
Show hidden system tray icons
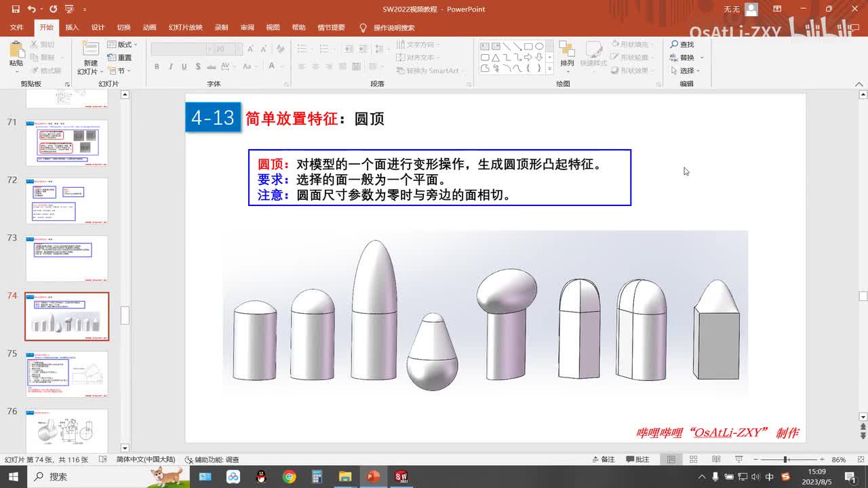[x=703, y=476]
